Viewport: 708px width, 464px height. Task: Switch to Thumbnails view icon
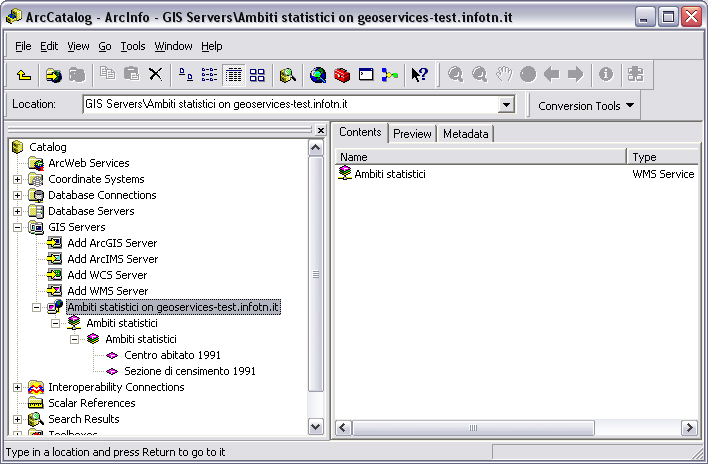pyautogui.click(x=257, y=74)
